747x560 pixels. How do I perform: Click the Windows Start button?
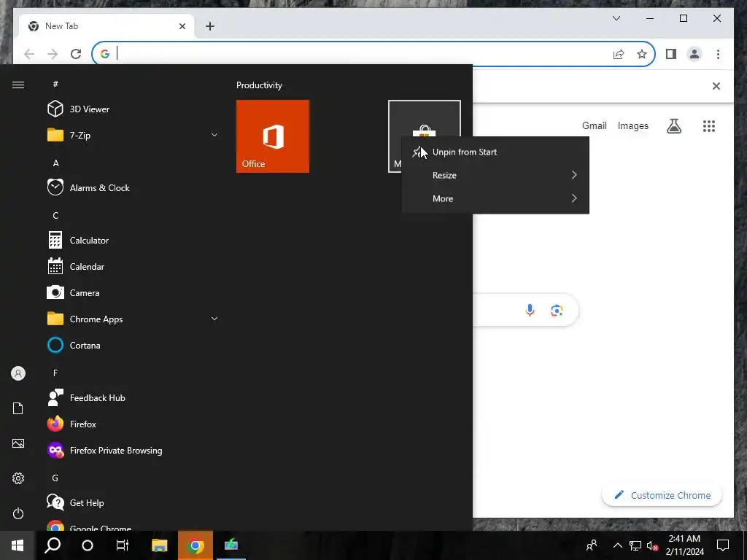click(x=18, y=545)
